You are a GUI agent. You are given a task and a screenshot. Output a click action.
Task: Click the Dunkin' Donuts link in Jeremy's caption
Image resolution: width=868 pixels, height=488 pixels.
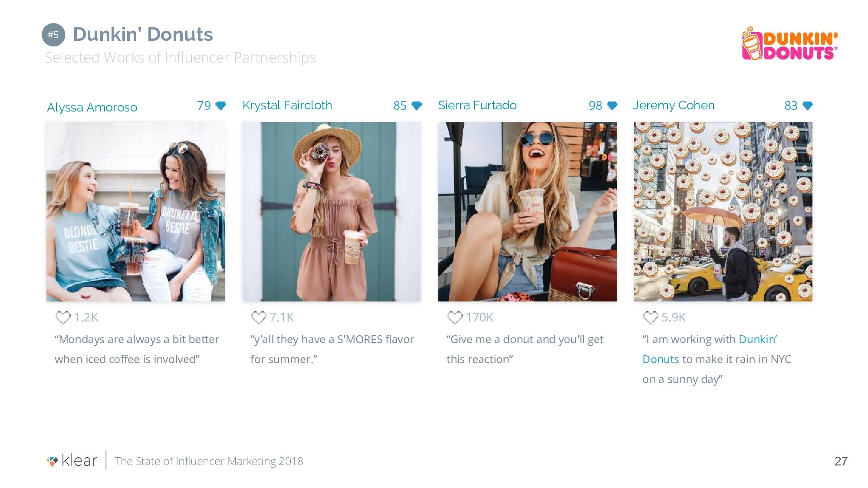pyautogui.click(x=757, y=339)
